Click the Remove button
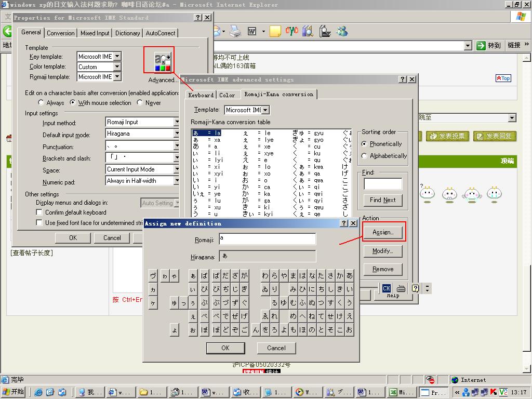This screenshot has height=399, width=532. click(383, 269)
